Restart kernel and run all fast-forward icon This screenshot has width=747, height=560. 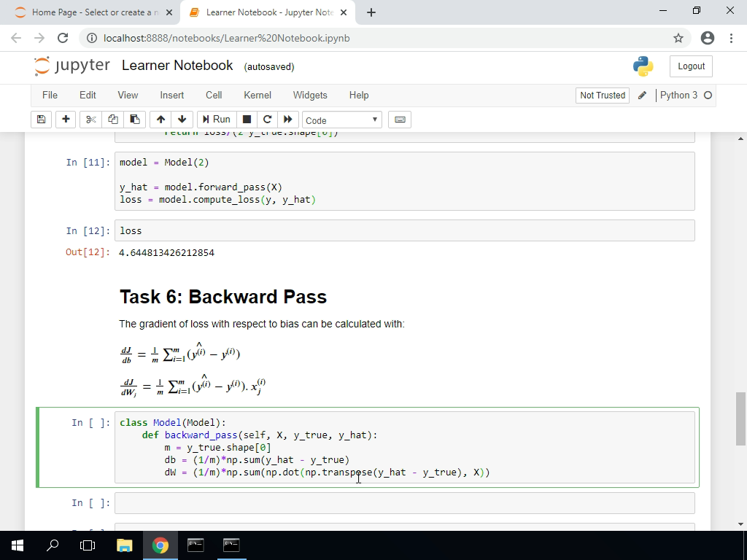click(287, 120)
